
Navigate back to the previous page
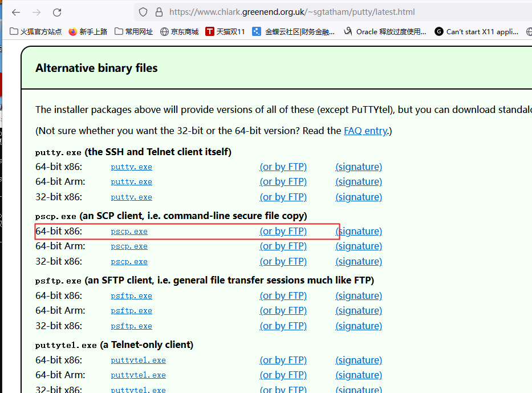coord(15,12)
